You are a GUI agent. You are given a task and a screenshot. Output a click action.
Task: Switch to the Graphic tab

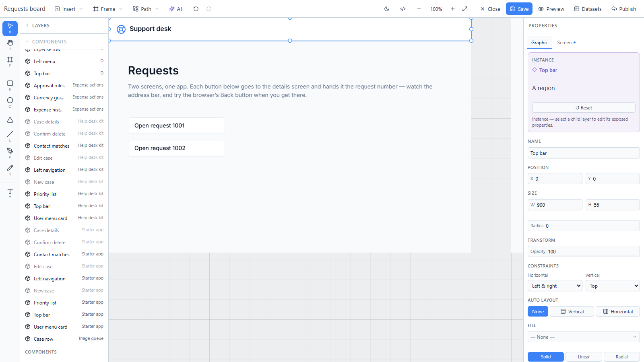pos(539,43)
